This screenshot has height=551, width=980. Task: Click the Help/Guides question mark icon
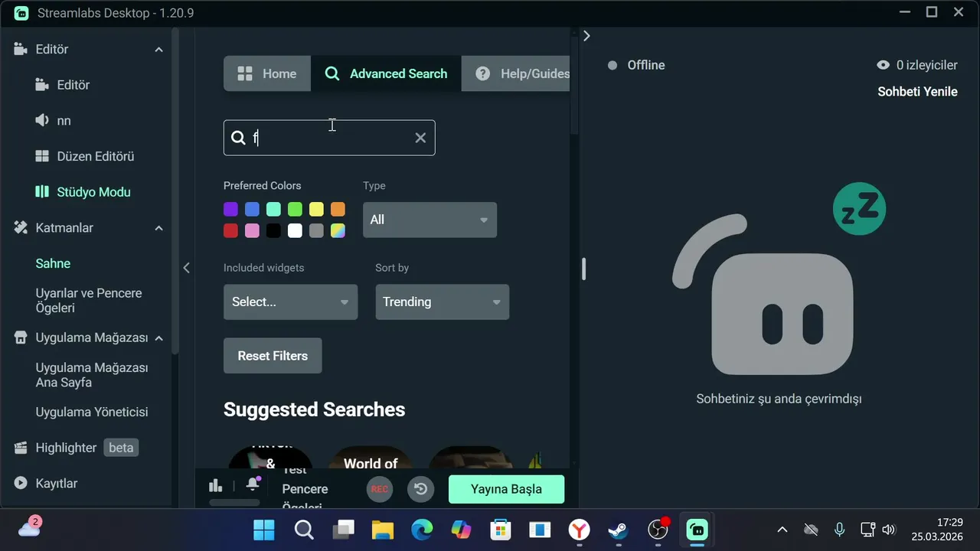[482, 73]
